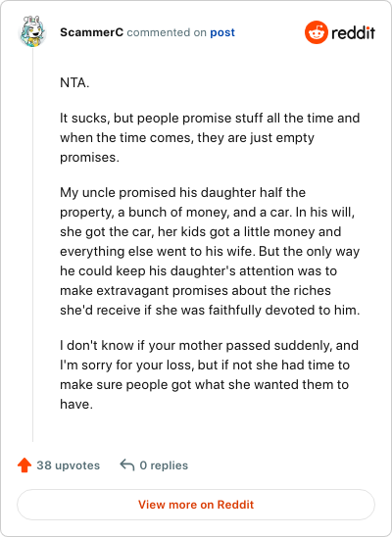392x537 pixels.
Task: Follow the blue 'post' link
Action: tap(222, 32)
